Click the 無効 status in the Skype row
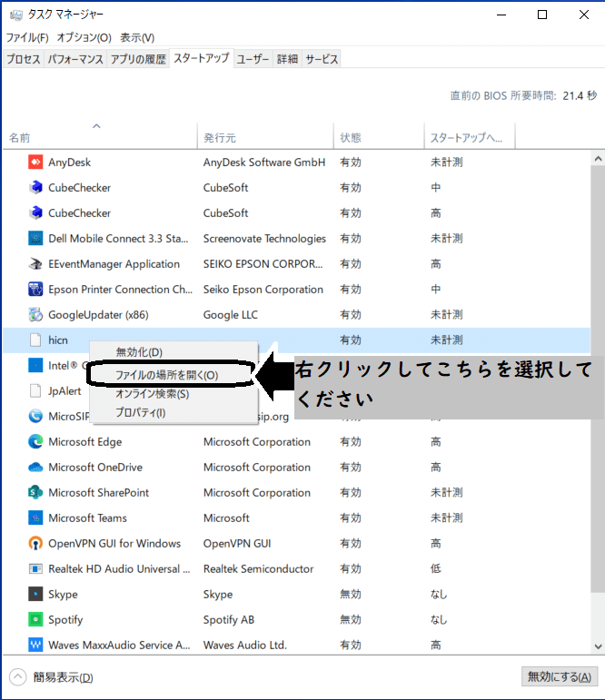The width and height of the screenshot is (605, 700). pos(351,594)
